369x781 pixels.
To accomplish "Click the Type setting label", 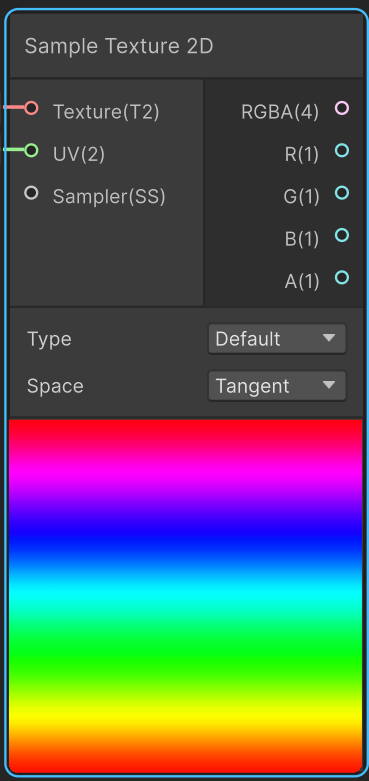I will [49, 339].
